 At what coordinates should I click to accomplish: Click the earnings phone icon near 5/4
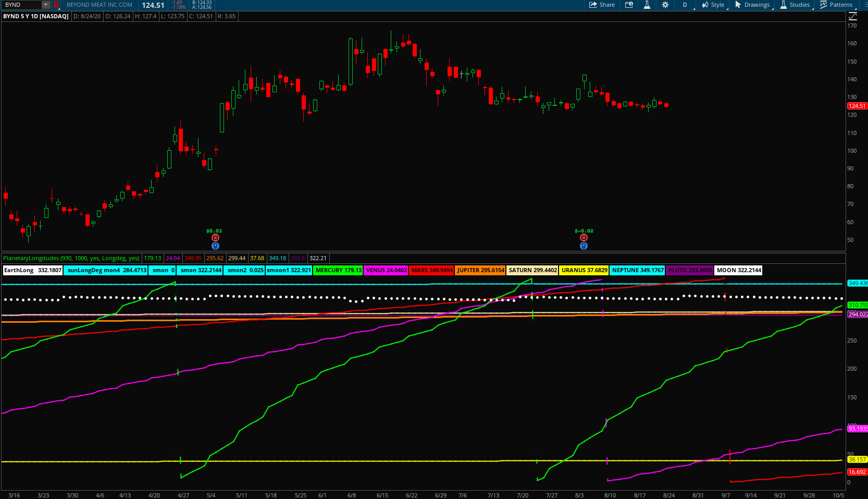pos(215,238)
